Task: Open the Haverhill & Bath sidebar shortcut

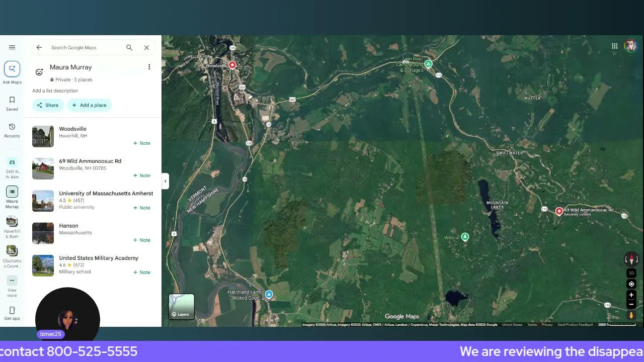Action: point(12,227)
